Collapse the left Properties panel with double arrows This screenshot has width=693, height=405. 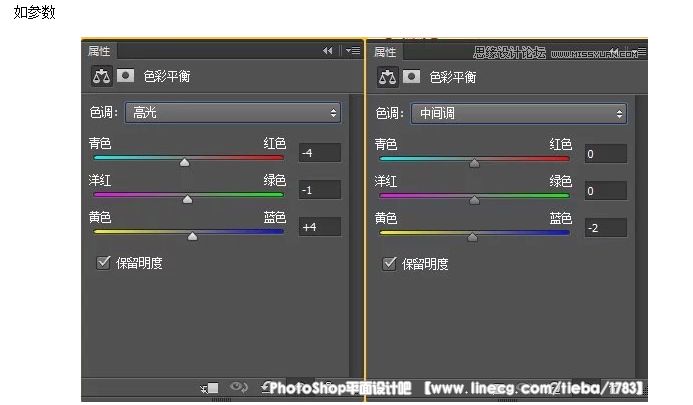coord(327,51)
